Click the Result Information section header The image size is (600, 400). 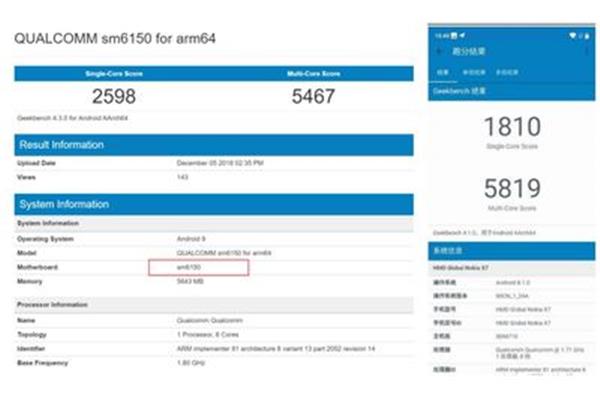(x=214, y=145)
